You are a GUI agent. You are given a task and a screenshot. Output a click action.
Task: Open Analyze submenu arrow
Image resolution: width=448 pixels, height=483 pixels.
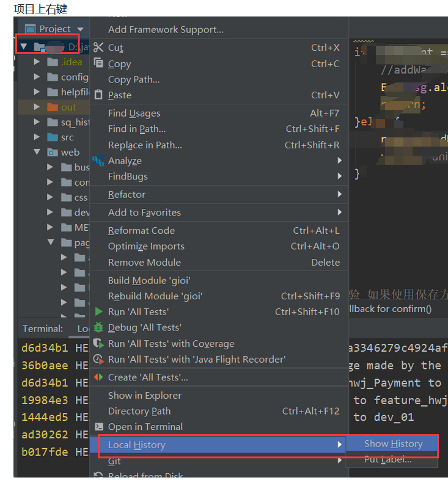[339, 160]
